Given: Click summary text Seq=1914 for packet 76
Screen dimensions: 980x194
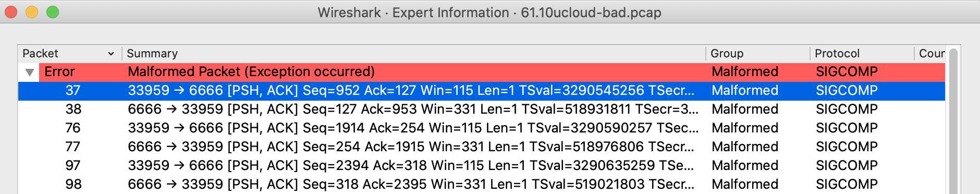Looking at the screenshot, I should point(330,128).
